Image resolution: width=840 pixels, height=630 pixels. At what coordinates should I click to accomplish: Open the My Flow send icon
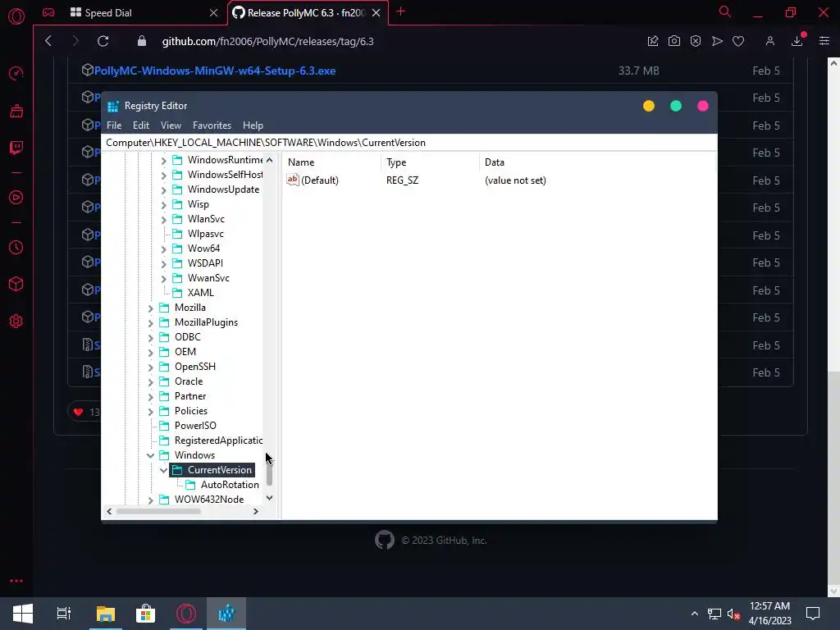pos(717,41)
